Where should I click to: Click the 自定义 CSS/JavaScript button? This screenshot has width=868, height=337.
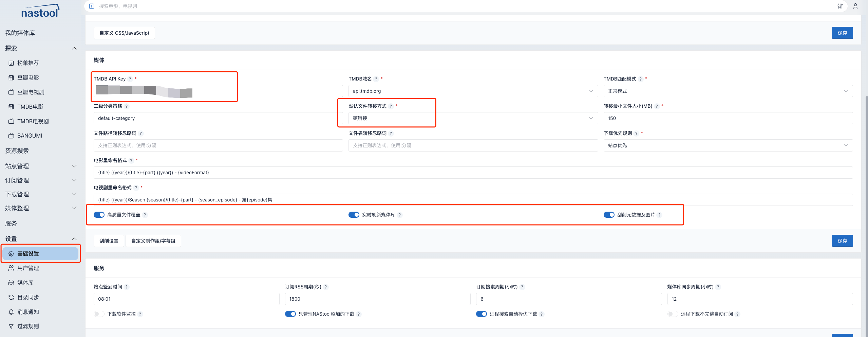124,33
